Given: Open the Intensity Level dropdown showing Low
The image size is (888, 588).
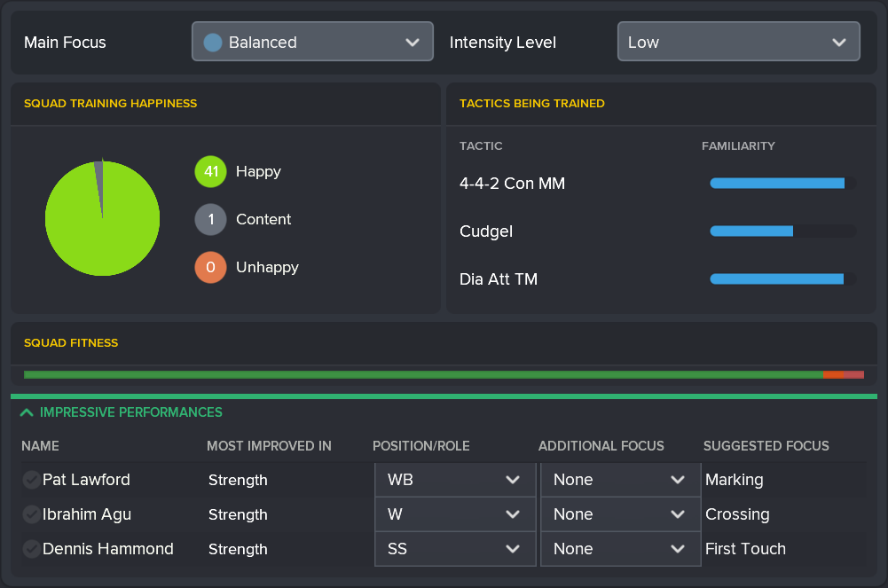Looking at the screenshot, I should click(738, 41).
